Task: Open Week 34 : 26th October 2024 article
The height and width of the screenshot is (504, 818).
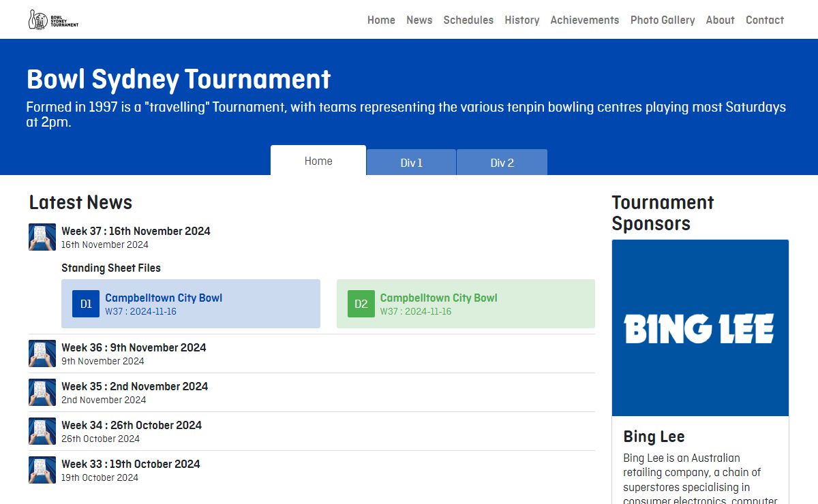Action: click(132, 425)
